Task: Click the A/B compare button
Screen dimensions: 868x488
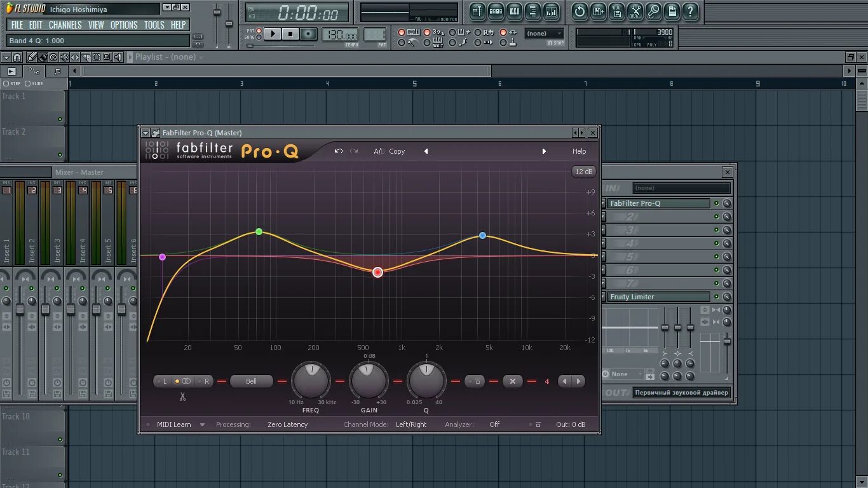Action: point(378,151)
